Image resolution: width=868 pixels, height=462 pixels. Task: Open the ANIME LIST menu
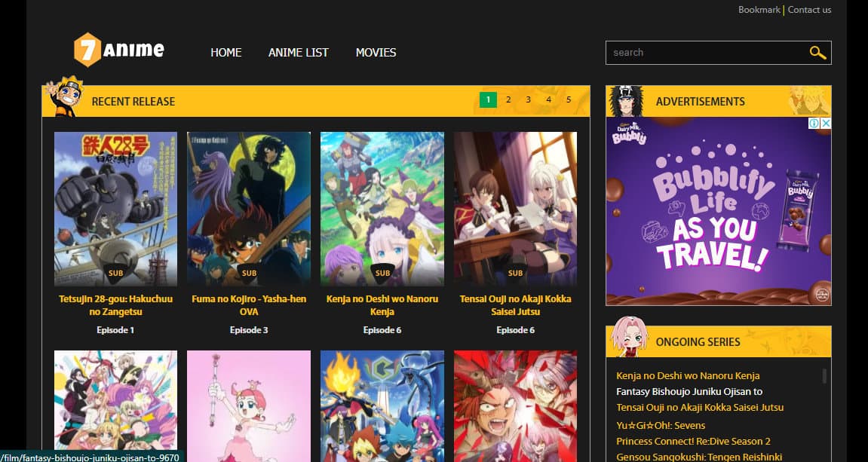[299, 53]
